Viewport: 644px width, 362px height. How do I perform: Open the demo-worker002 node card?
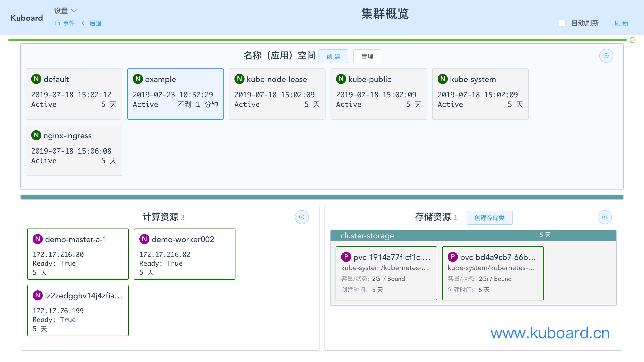[x=185, y=254]
